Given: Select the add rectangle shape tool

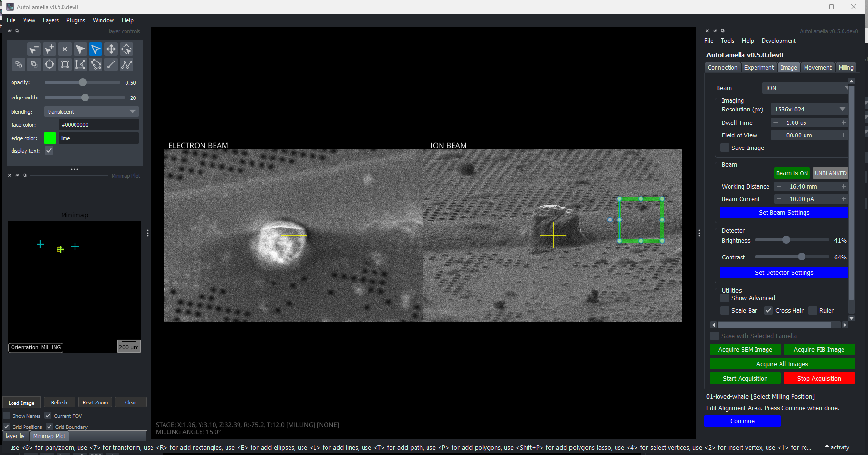Looking at the screenshot, I should click(65, 64).
